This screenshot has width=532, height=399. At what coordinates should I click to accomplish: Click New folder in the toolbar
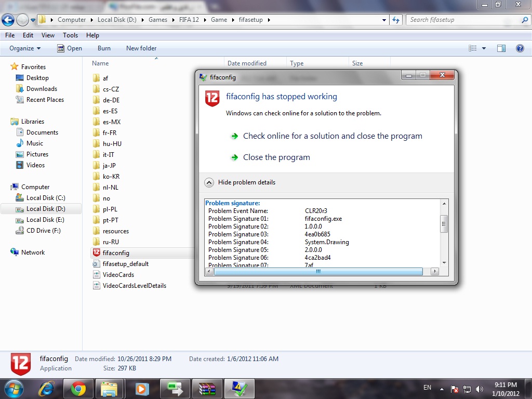tap(141, 48)
